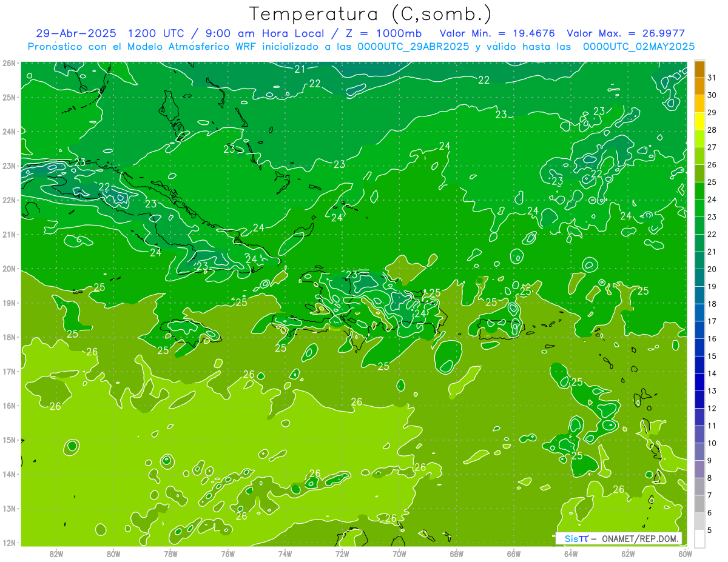Click the 'Valor Min. = 19.4676' text
The height and width of the screenshot is (562, 728).
point(497,33)
